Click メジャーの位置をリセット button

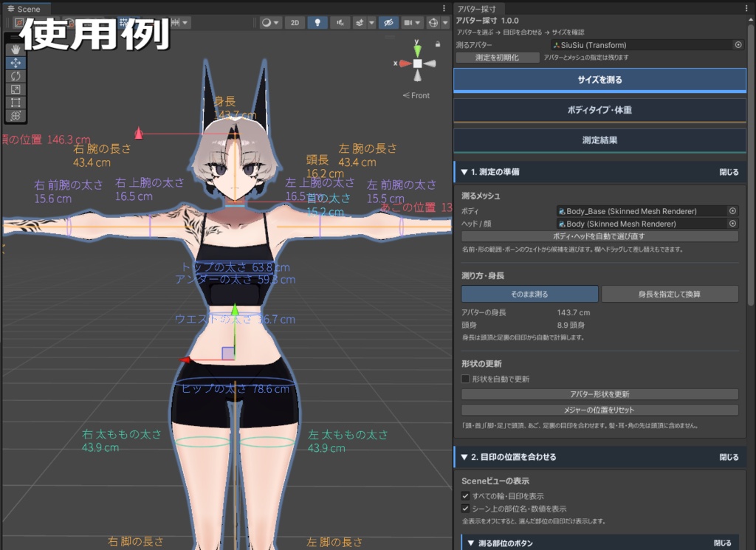tap(599, 410)
